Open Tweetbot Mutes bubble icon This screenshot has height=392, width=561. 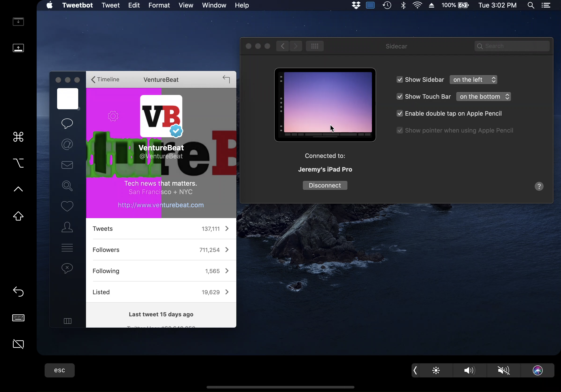point(67,268)
